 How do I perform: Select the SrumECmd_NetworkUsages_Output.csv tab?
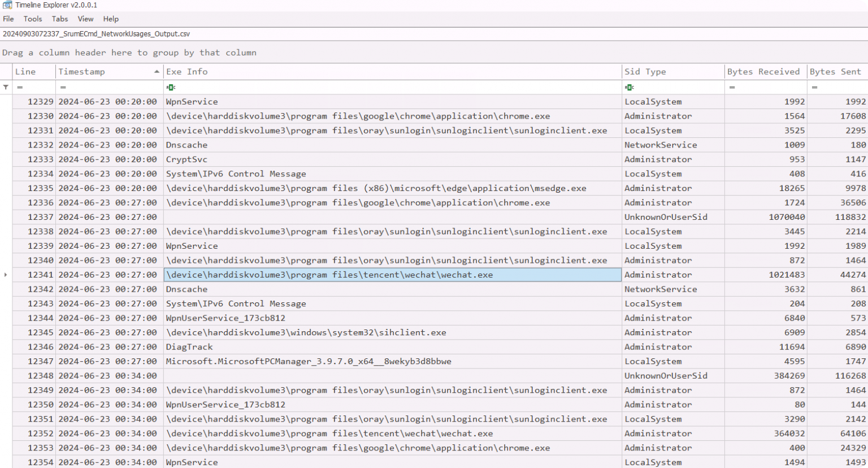[x=96, y=34]
